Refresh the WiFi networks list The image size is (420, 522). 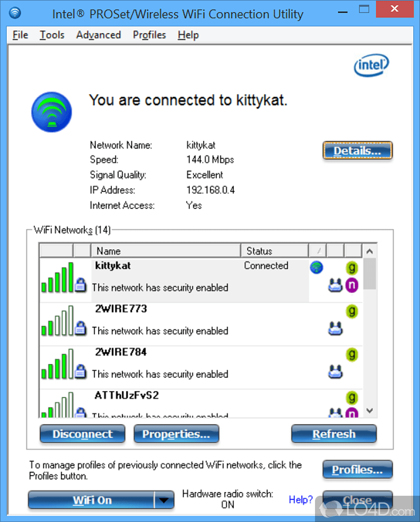tap(334, 434)
